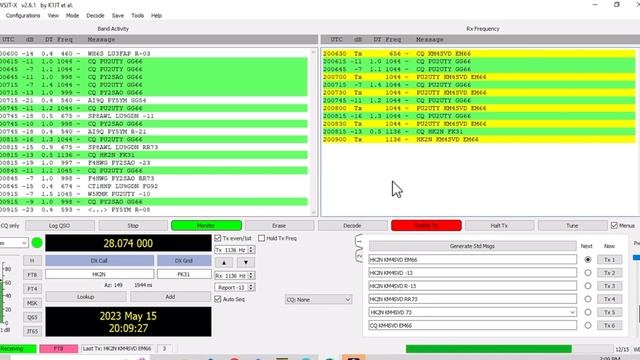Open the band selector dropdown
Screen dimensions: 640x360
(14, 243)
